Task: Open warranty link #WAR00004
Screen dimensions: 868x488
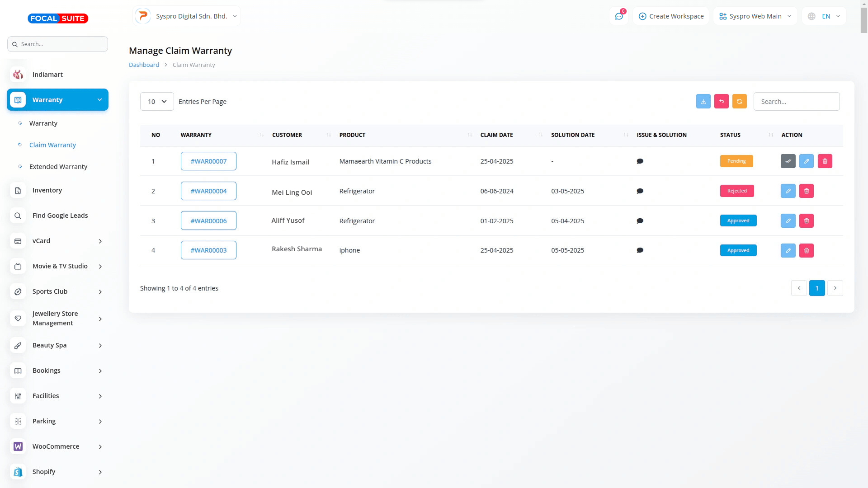Action: [x=208, y=191]
